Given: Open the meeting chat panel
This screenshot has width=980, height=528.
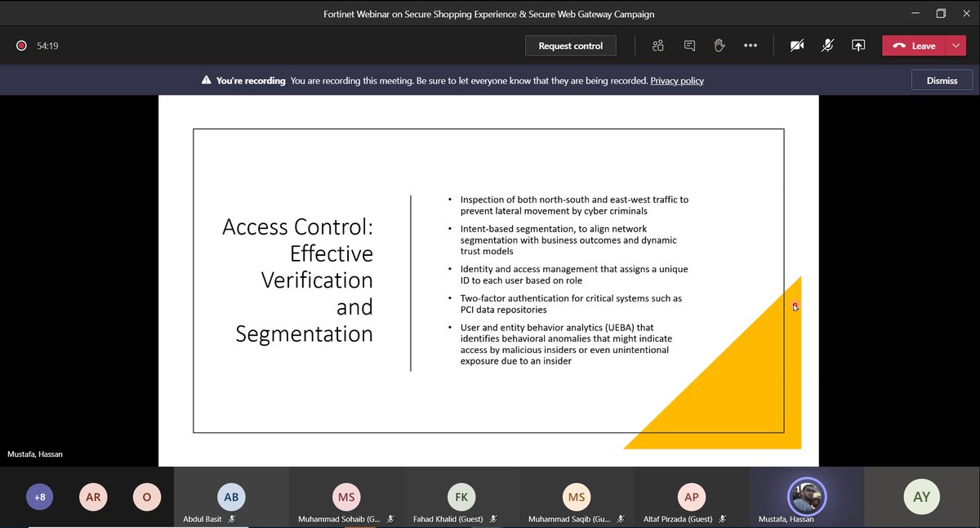Looking at the screenshot, I should pyautogui.click(x=688, y=45).
